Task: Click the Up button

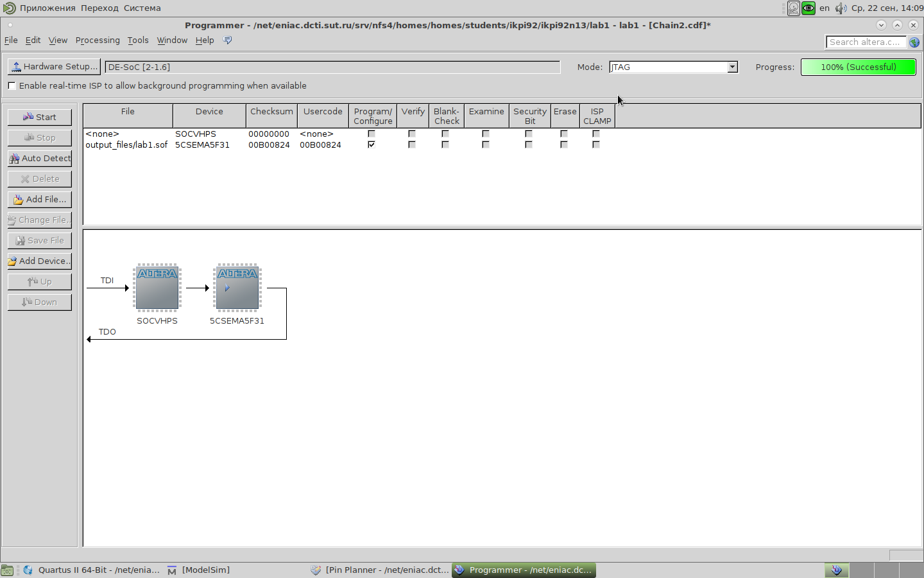Action: click(39, 281)
